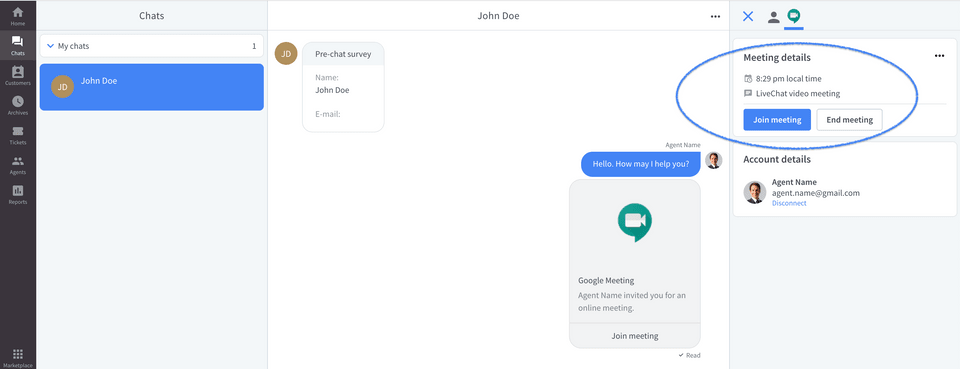Screen dimensions: 960x369
Task: Switch to customer profile tab
Action: (x=774, y=17)
